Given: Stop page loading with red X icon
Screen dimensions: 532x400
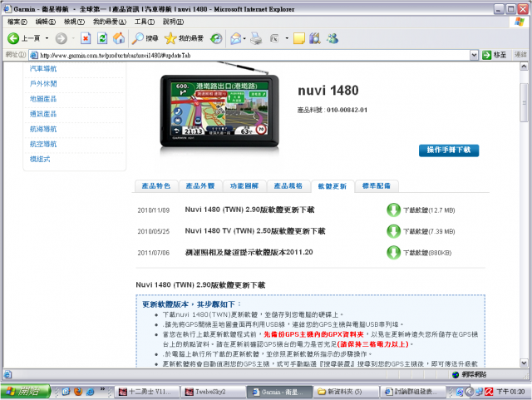Looking at the screenshot, I should [x=86, y=38].
